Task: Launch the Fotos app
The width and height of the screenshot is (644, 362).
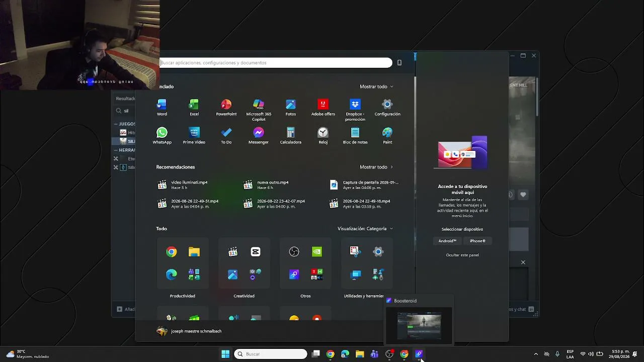Action: [x=291, y=108]
